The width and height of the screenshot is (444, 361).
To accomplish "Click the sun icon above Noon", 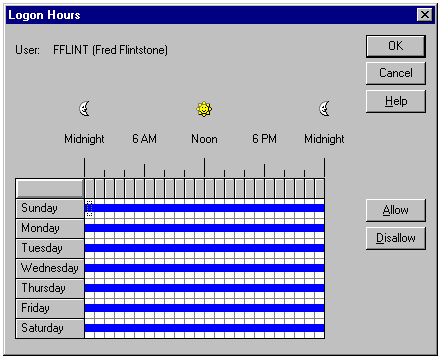I will click(x=204, y=109).
